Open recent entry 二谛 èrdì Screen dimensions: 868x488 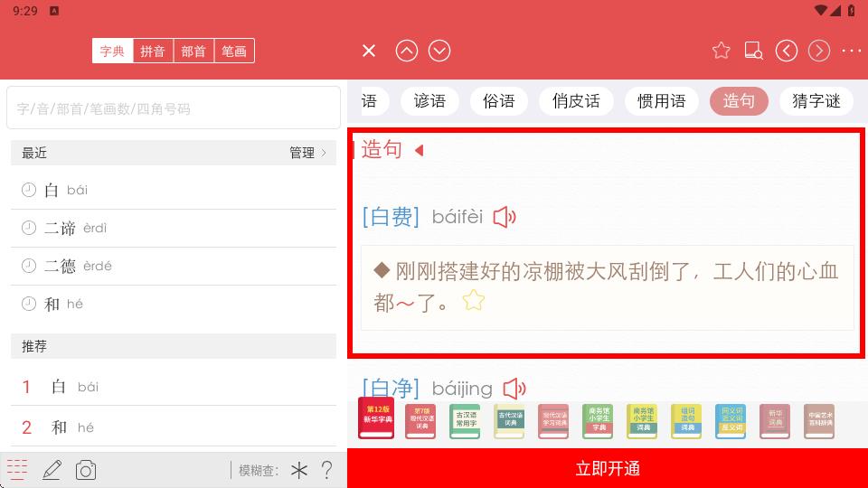(x=174, y=228)
